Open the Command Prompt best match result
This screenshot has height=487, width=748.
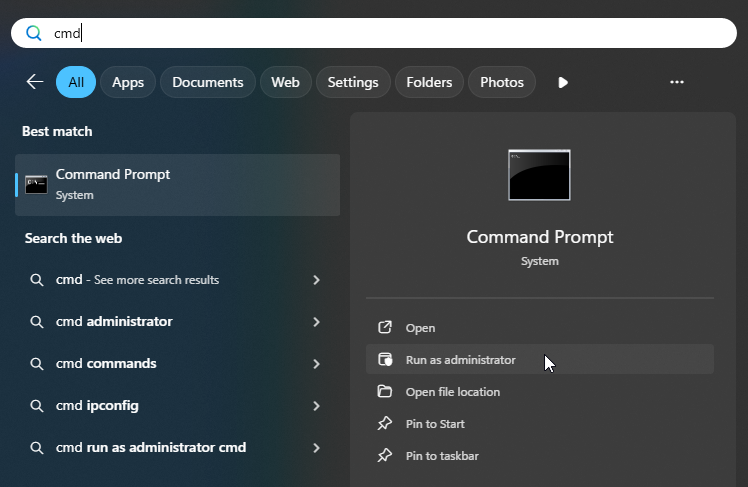177,185
